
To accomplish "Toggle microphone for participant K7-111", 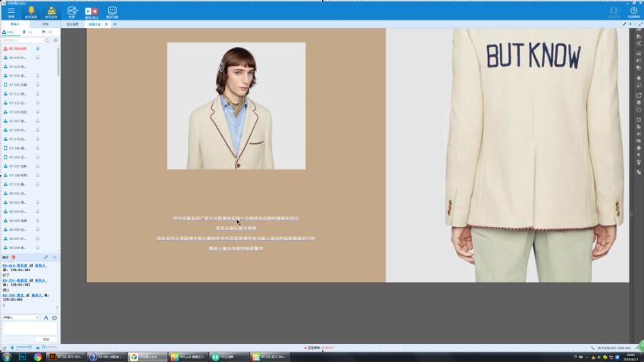I will 38,94.
